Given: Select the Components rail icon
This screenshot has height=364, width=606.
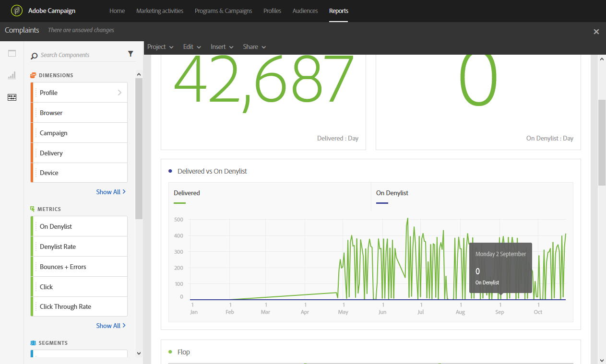Looking at the screenshot, I should tap(12, 97).
